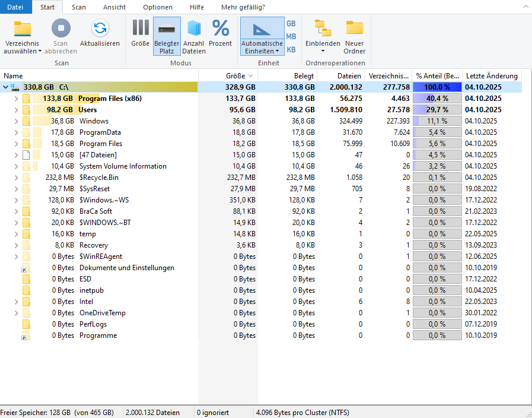Expand the Users folder node

click(16, 110)
